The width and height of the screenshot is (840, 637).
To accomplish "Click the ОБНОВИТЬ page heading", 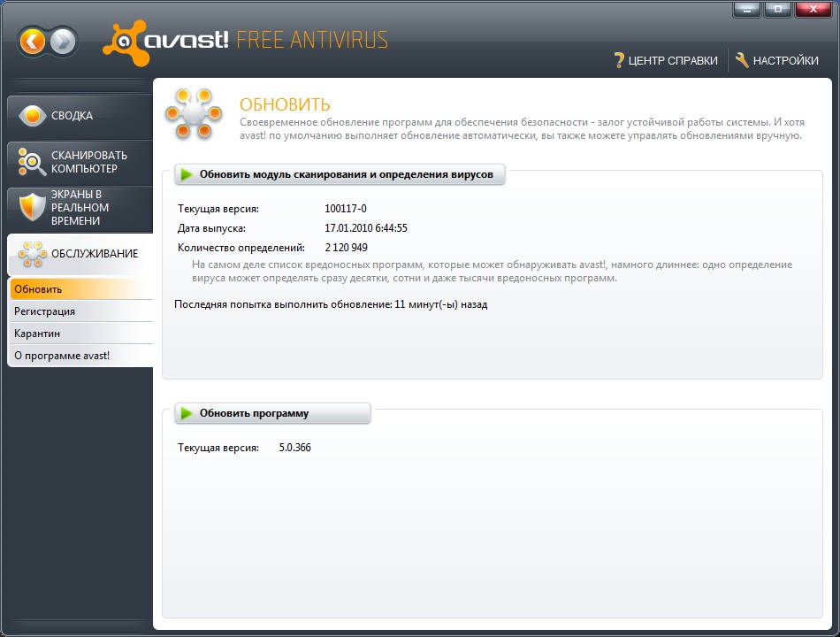I will [285, 104].
